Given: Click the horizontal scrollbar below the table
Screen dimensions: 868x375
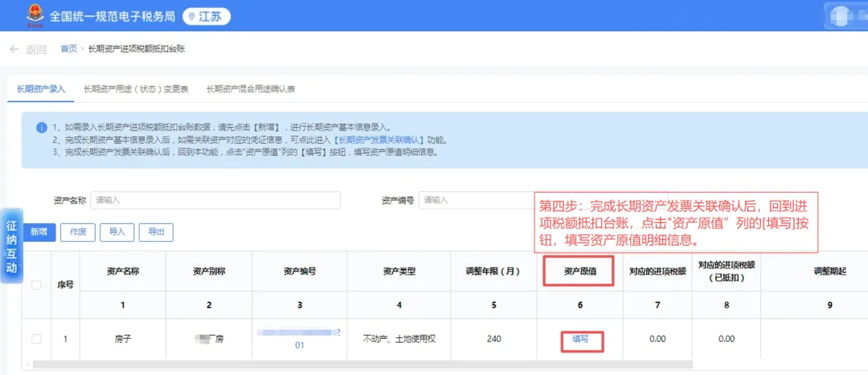Looking at the screenshot, I should (x=362, y=365).
